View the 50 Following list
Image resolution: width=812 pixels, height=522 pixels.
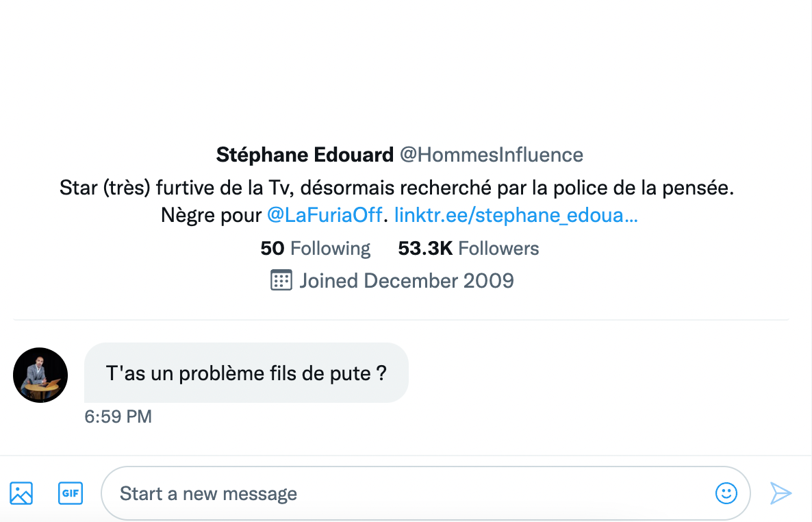point(315,248)
